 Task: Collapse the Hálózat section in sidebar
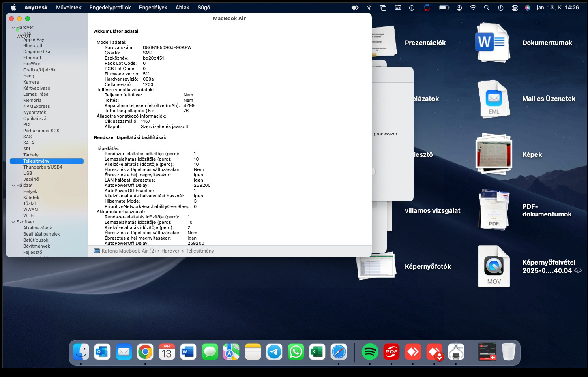[13, 186]
